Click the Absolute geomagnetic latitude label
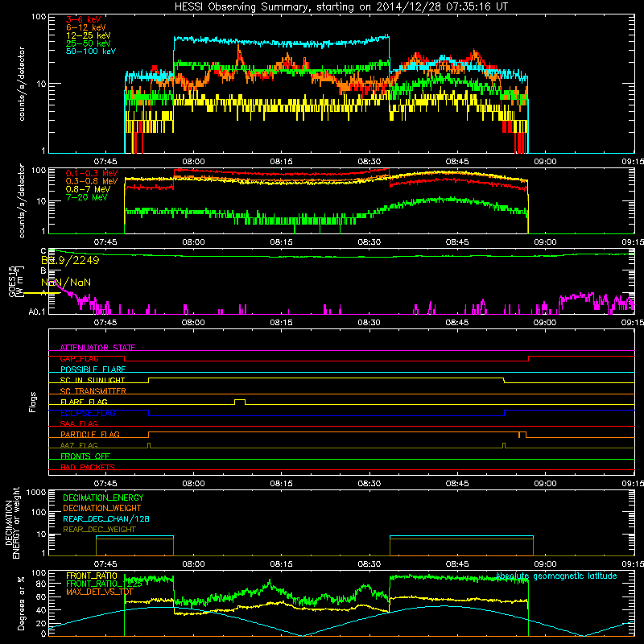644x644 pixels. click(556, 576)
